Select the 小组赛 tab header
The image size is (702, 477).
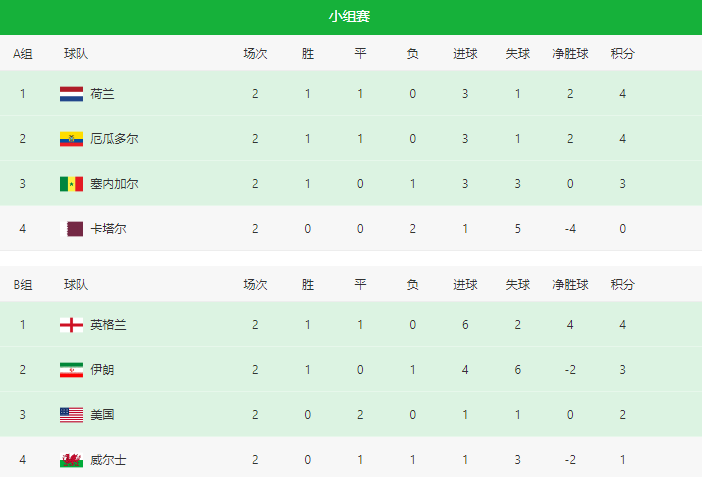click(x=351, y=16)
